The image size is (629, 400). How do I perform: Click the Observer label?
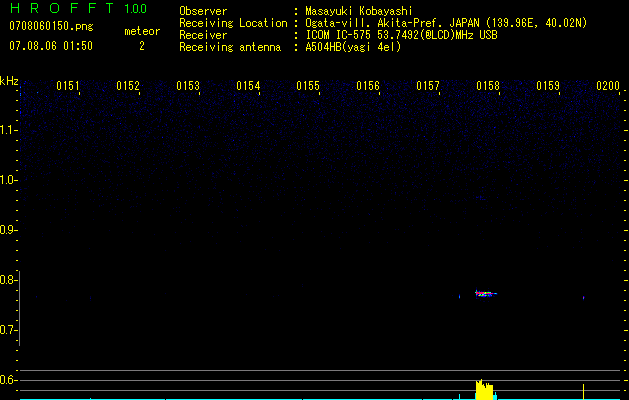click(203, 11)
